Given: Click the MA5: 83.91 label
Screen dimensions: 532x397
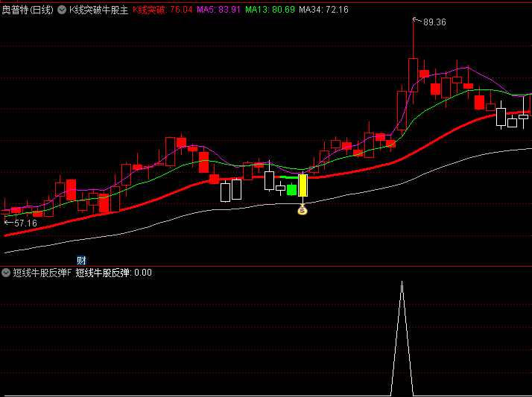Looking at the screenshot, I should [x=219, y=10].
